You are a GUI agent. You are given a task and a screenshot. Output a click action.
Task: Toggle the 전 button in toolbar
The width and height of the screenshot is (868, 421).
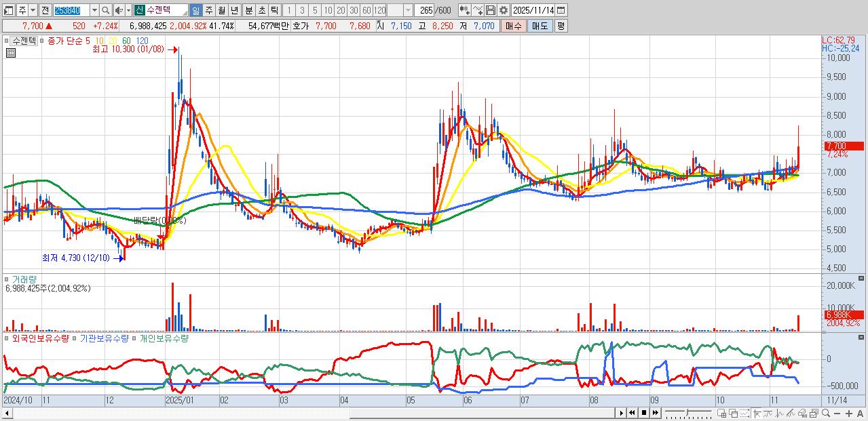click(45, 10)
